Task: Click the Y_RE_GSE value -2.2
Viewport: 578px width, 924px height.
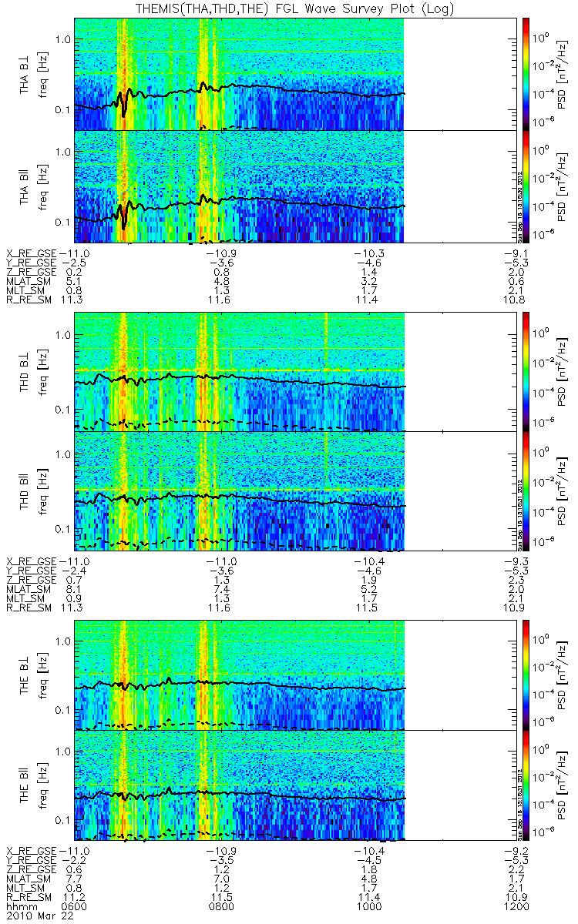Action: 72,861
